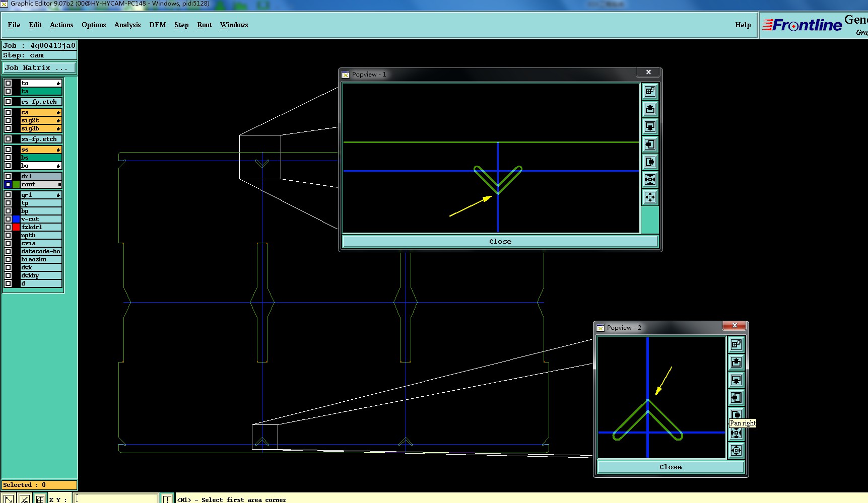
Task: Click the Step: cam label
Action: click(39, 55)
